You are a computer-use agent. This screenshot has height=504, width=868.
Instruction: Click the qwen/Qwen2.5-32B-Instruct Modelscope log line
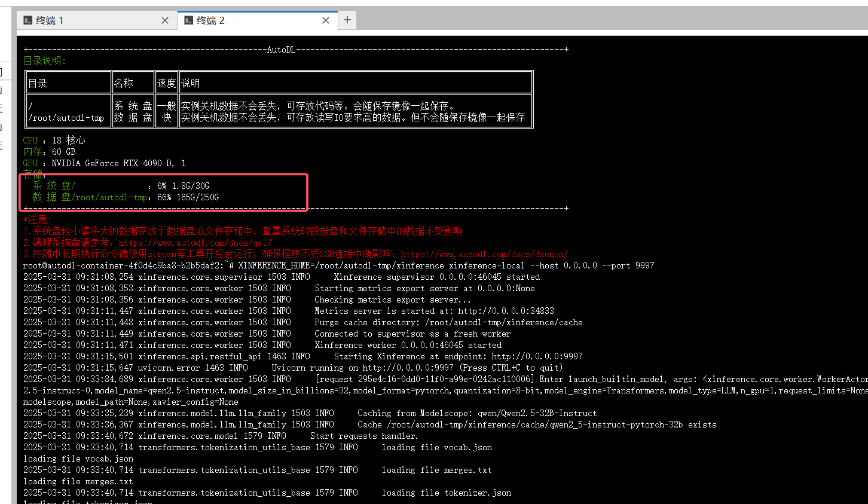click(477, 413)
